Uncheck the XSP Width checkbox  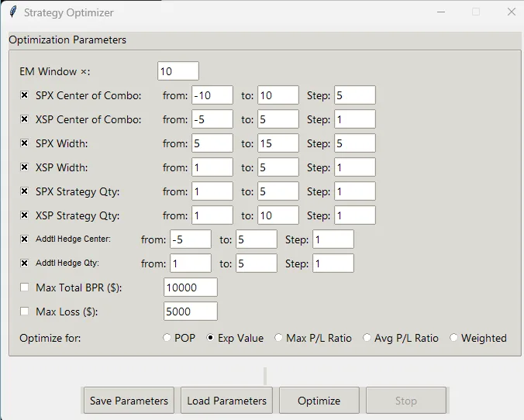(x=24, y=167)
